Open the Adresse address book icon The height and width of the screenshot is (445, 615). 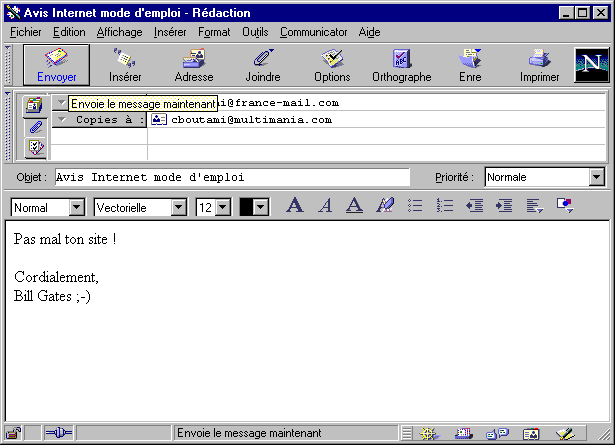pos(194,65)
